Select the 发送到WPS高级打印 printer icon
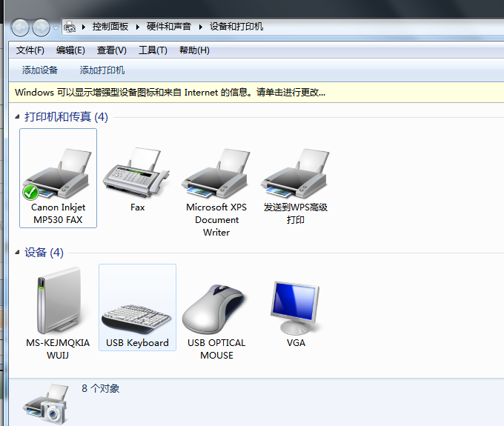Image resolution: width=504 pixels, height=426 pixels. point(295,173)
